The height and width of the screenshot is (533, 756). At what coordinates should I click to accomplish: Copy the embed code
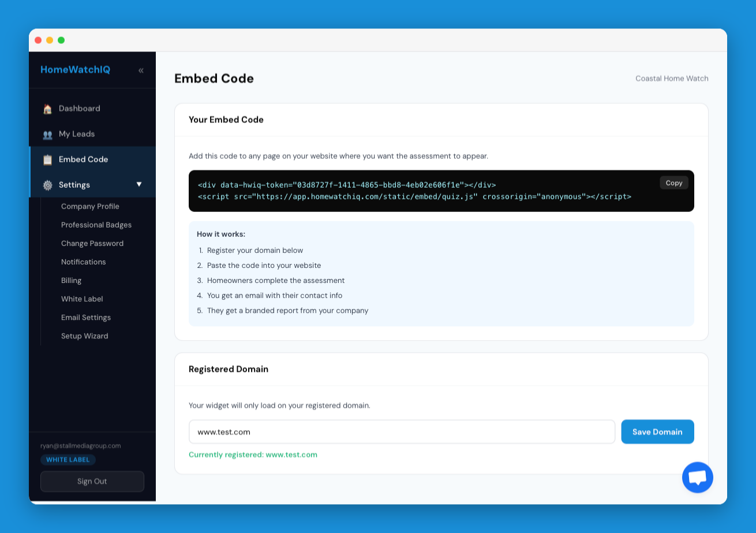(x=674, y=182)
